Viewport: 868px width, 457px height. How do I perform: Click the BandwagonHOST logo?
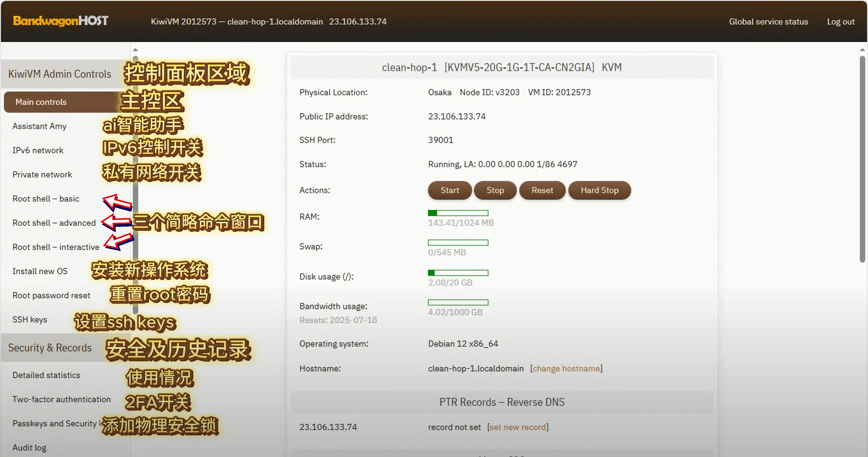click(60, 21)
